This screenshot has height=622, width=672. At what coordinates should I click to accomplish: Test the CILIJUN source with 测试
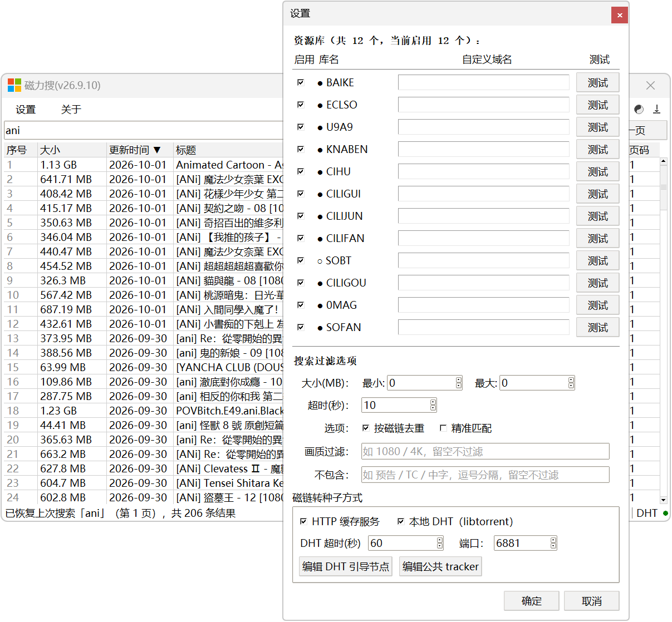click(x=598, y=216)
